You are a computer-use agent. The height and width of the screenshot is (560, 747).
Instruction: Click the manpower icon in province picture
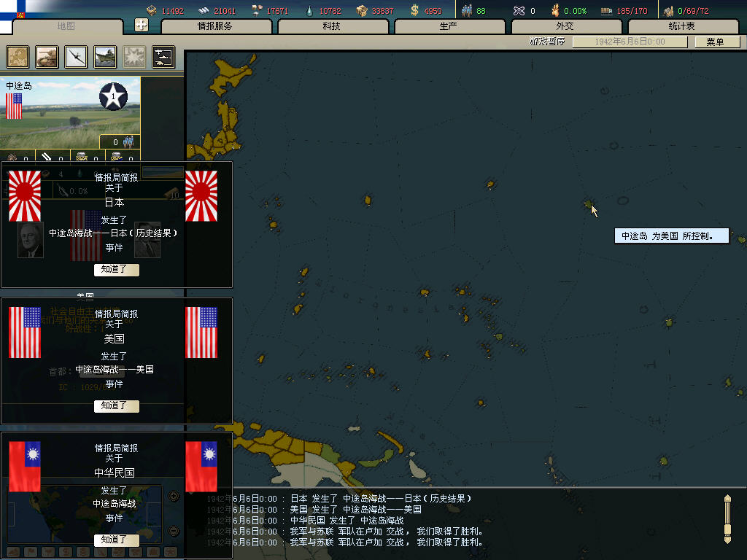click(128, 141)
